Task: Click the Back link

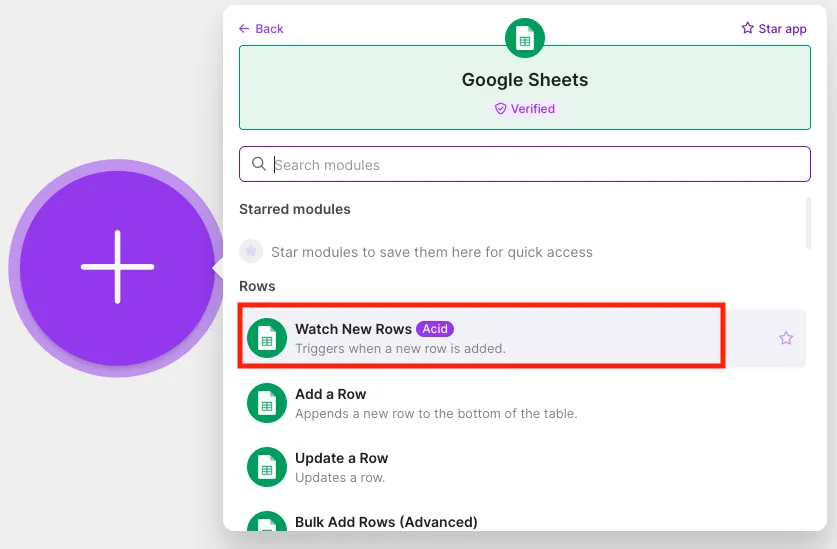Action: [x=261, y=29]
